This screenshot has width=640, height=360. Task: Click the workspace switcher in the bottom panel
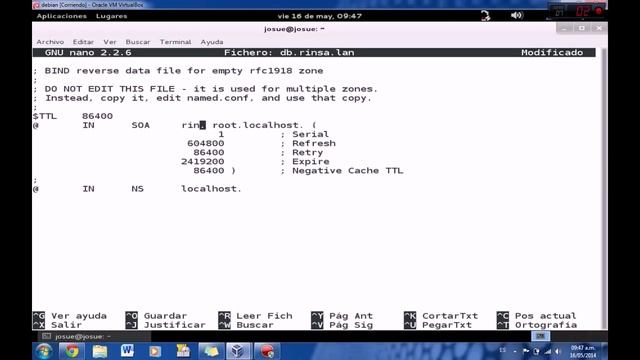coord(540,336)
